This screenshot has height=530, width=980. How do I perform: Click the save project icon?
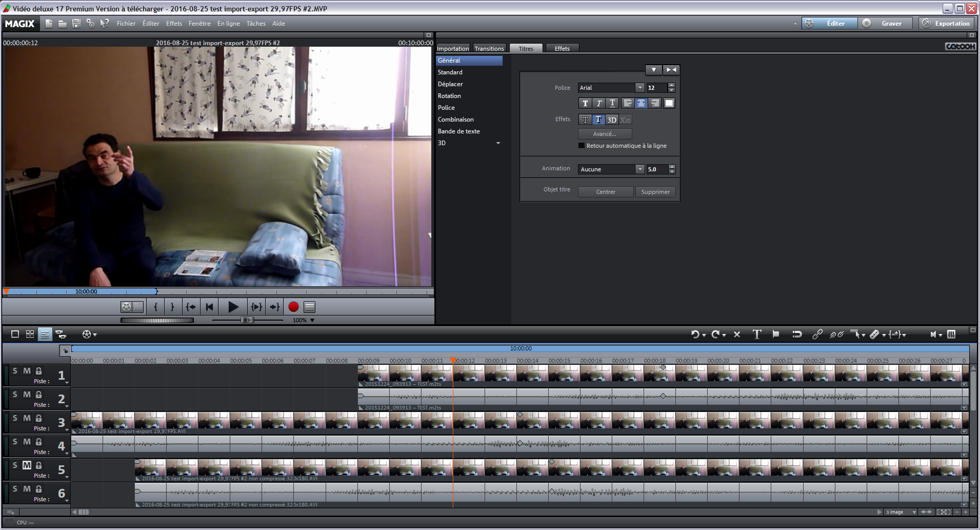pyautogui.click(x=76, y=24)
